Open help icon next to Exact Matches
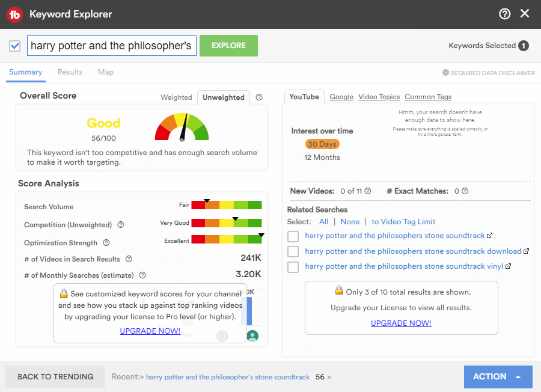The width and height of the screenshot is (541, 392). (465, 191)
